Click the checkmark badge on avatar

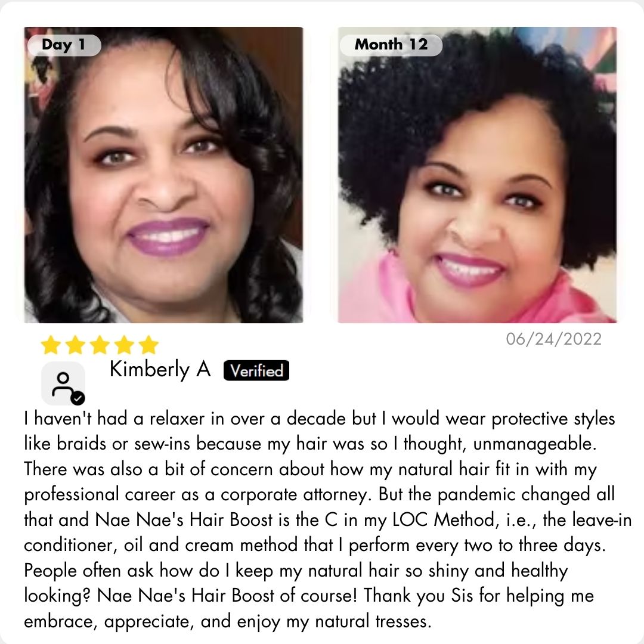78,398
